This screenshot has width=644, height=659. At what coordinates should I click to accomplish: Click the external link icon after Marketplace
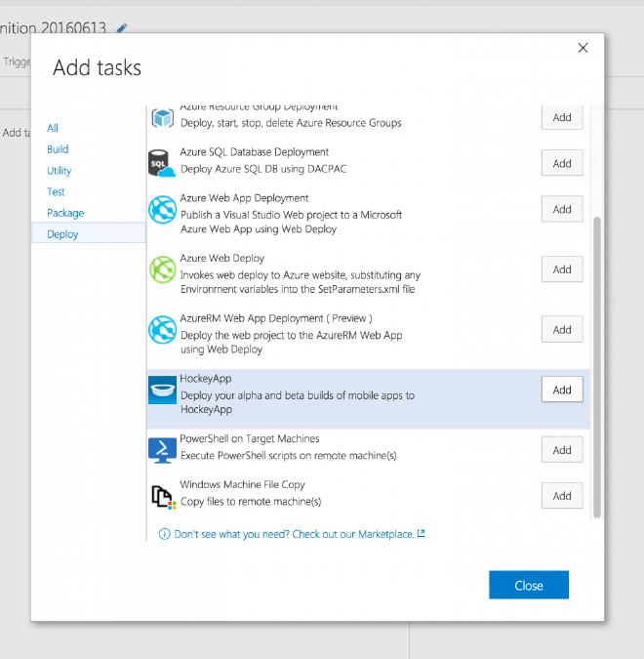[421, 533]
